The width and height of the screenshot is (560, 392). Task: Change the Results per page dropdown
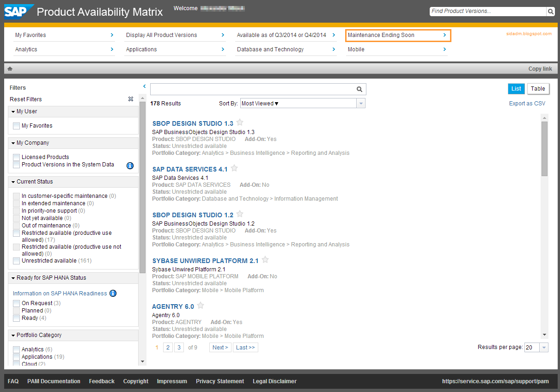pyautogui.click(x=544, y=347)
